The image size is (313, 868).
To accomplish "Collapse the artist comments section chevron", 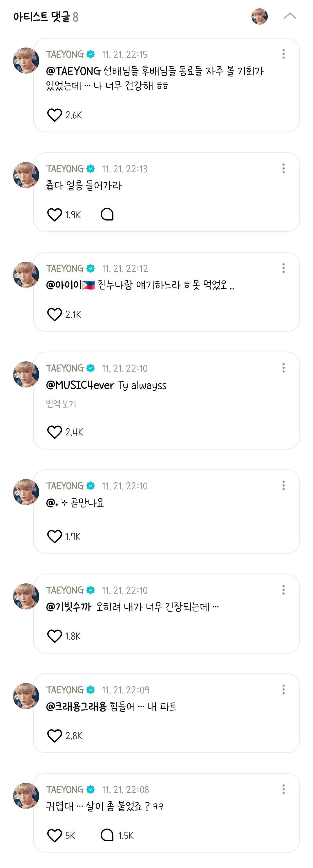I will pyautogui.click(x=290, y=16).
